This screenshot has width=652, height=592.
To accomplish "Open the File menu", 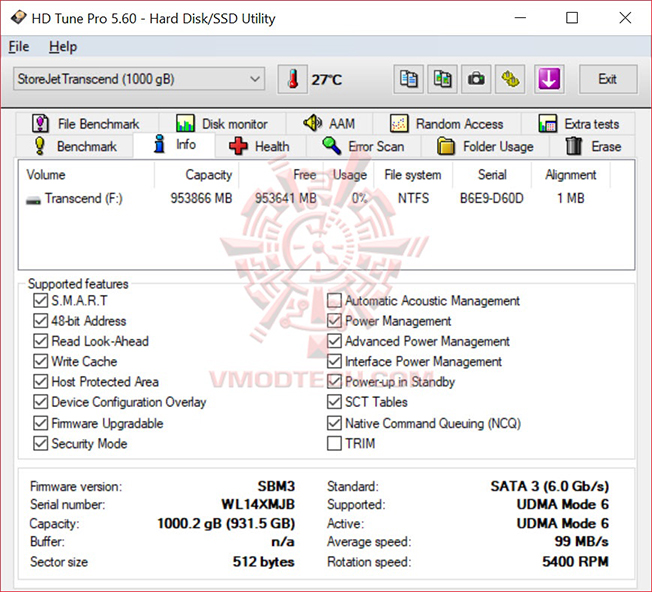I will pos(19,47).
